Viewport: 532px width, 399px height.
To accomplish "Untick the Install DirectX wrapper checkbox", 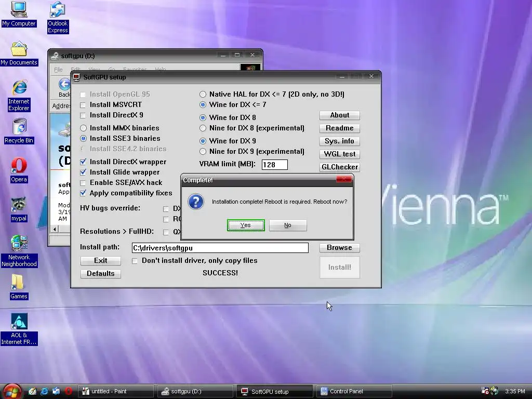I will [x=83, y=162].
